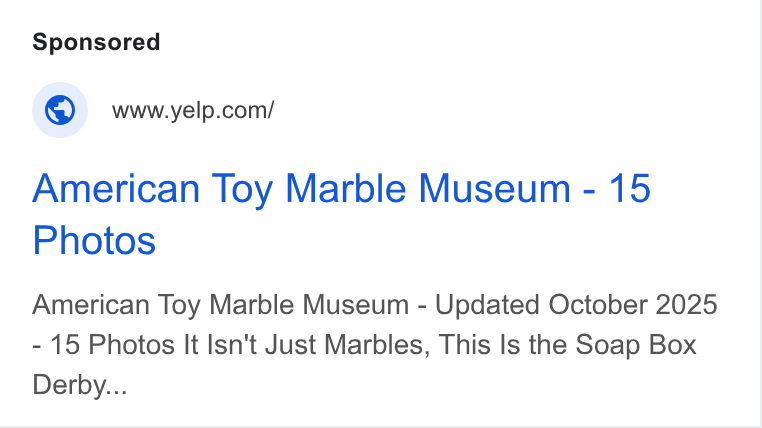Click the word Museum in the blue headline
The height and width of the screenshot is (428, 762).
click(494, 188)
